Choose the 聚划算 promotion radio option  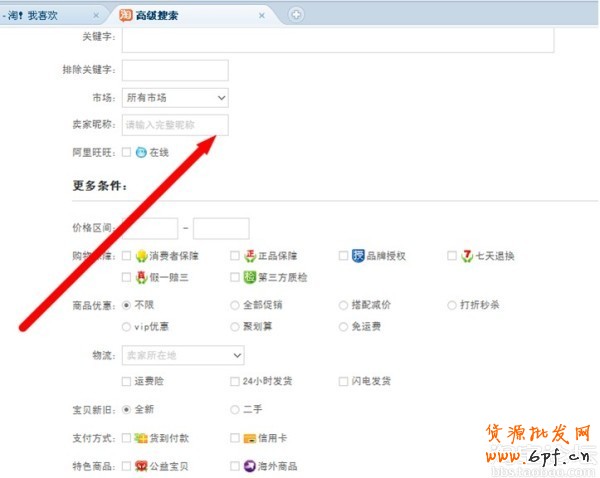point(235,326)
